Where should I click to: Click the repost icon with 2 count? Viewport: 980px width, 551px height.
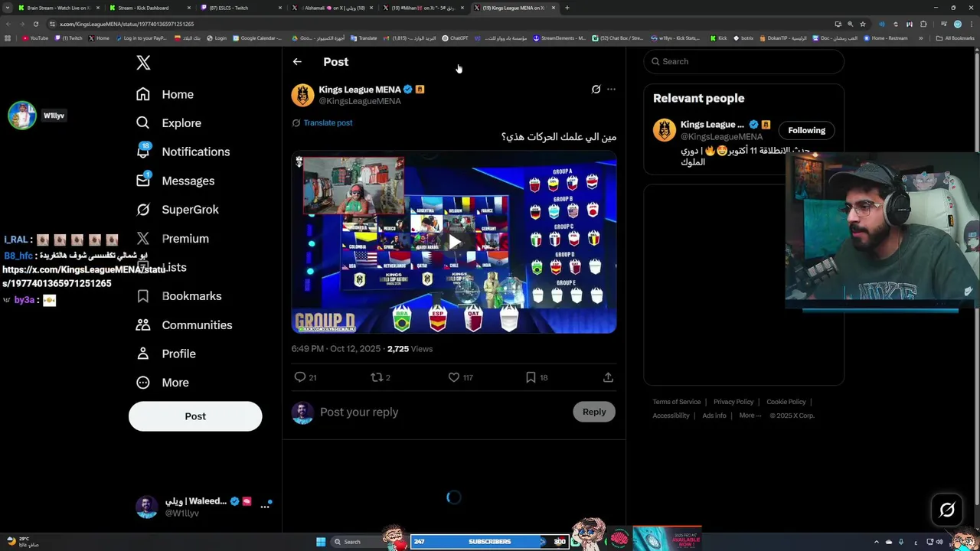381,377
